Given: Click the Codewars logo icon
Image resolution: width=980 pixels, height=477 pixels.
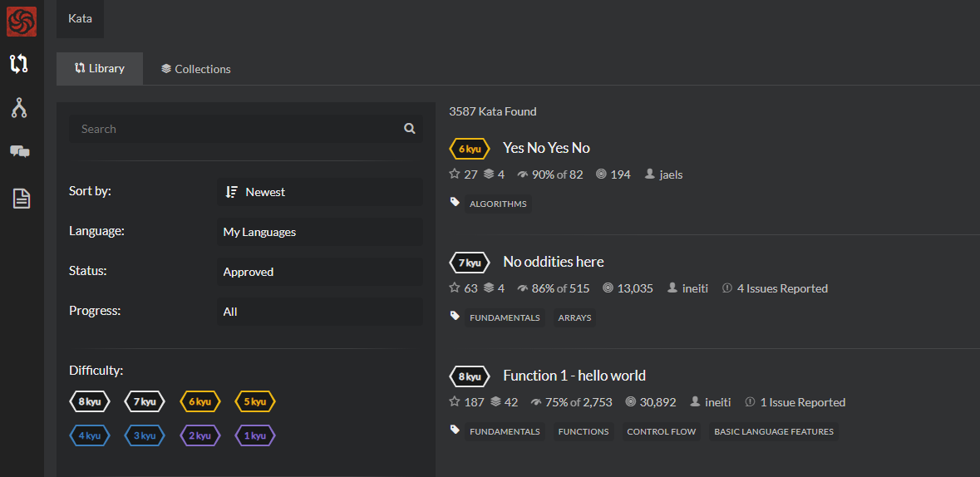Looking at the screenshot, I should [x=22, y=21].
